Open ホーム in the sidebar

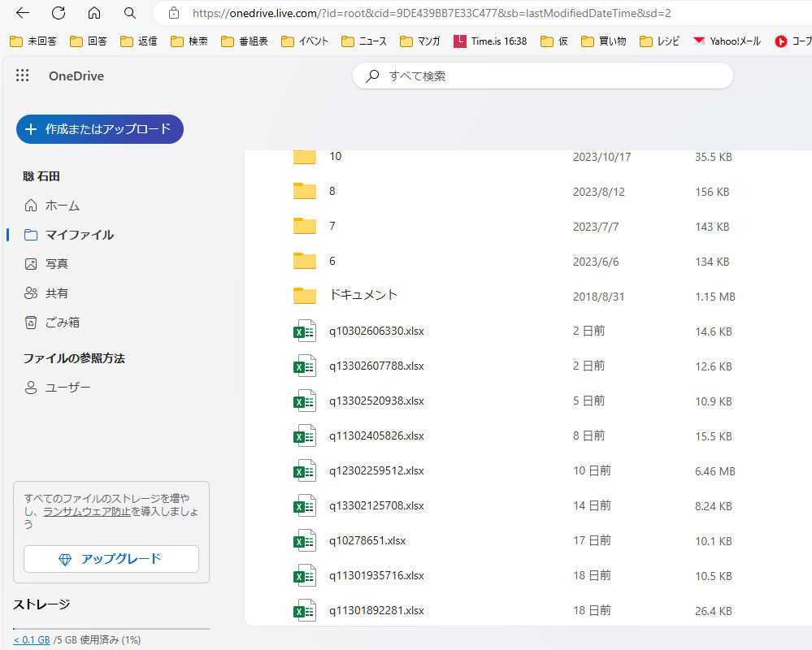[52, 206]
